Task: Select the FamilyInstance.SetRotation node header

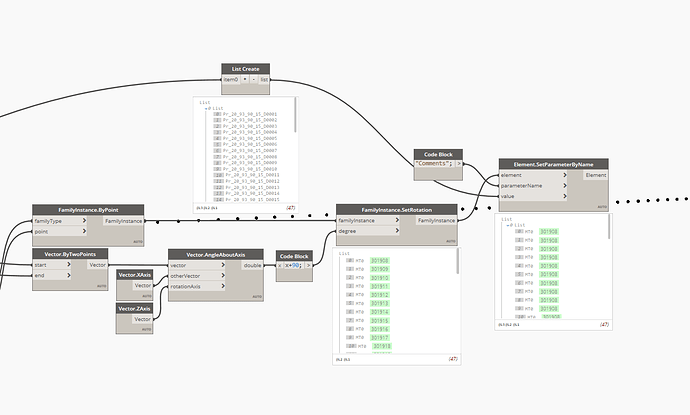Action: [396, 209]
